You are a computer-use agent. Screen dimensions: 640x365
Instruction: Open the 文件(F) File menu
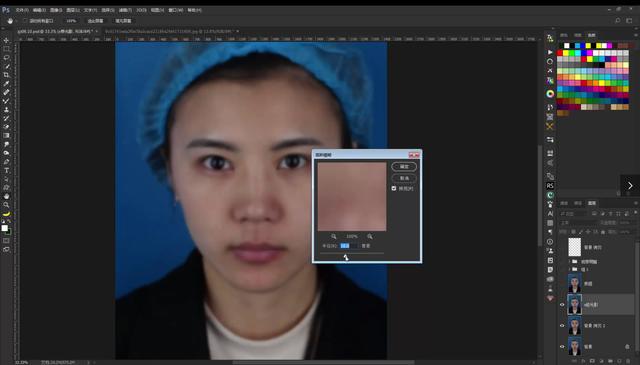click(22, 10)
